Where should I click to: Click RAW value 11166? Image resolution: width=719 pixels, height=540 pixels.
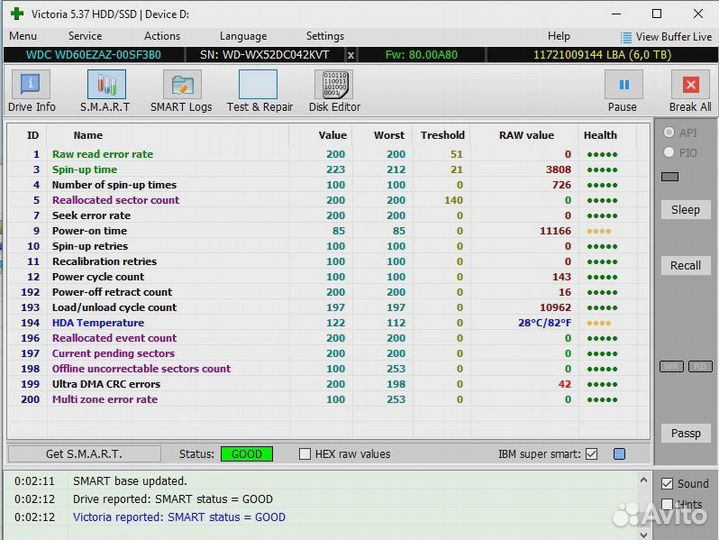(555, 231)
